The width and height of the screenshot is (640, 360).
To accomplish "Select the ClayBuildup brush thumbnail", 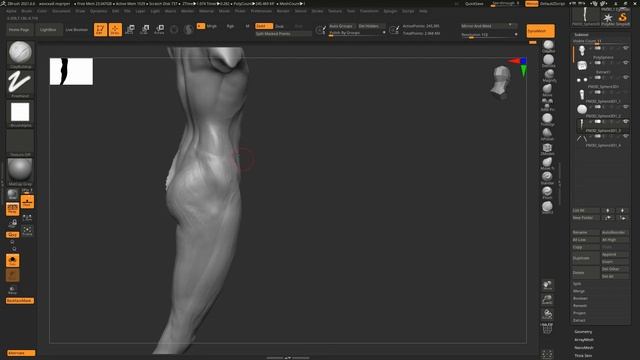I will pyautogui.click(x=20, y=54).
